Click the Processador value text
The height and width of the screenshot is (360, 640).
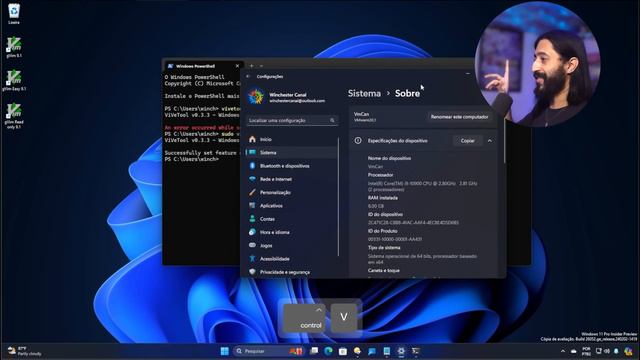point(422,187)
